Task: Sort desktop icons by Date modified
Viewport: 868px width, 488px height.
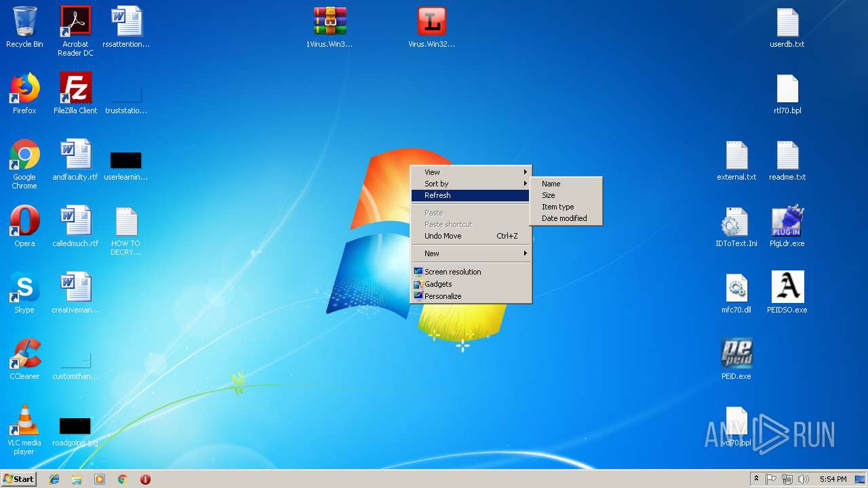Action: (x=566, y=218)
